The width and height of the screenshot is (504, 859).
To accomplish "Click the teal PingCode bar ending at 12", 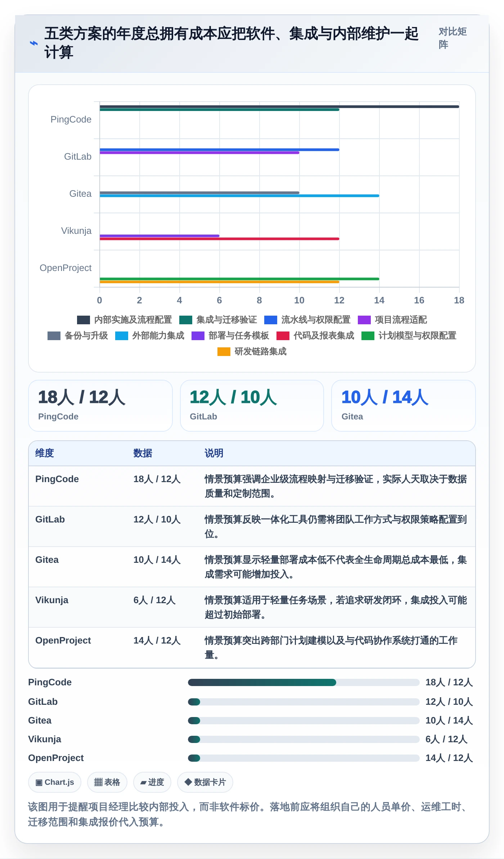I will (219, 110).
